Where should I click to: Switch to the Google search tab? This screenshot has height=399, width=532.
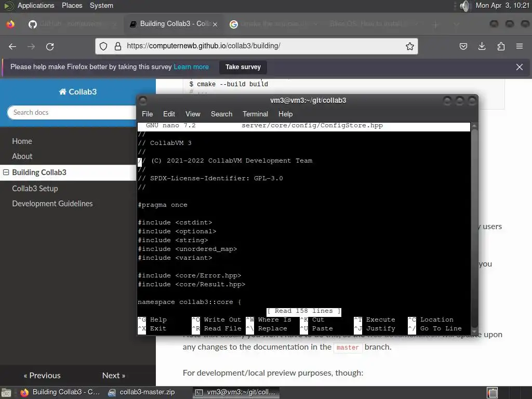273,24
